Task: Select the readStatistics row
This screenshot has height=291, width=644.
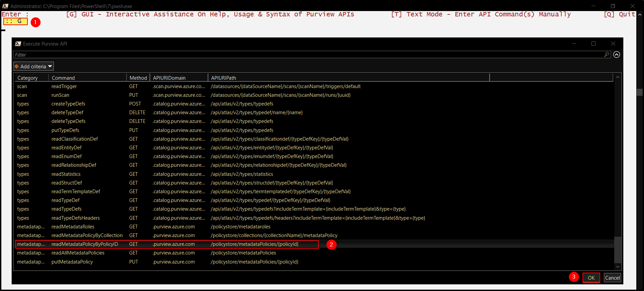Action: point(314,174)
